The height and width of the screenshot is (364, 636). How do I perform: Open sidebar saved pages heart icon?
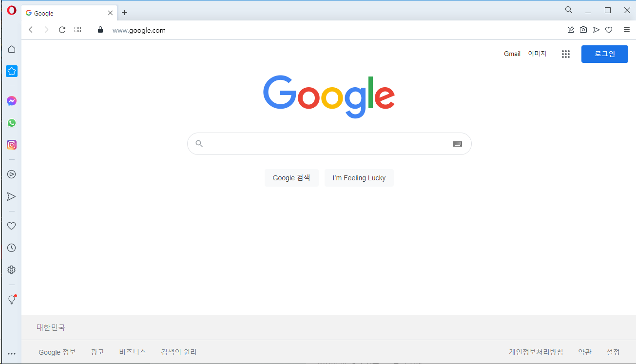(12, 226)
